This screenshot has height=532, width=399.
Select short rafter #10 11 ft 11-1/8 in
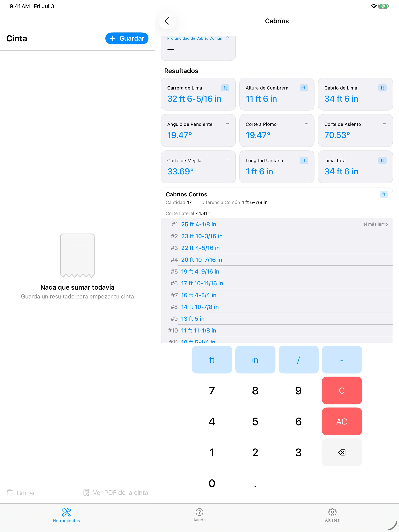point(277,330)
